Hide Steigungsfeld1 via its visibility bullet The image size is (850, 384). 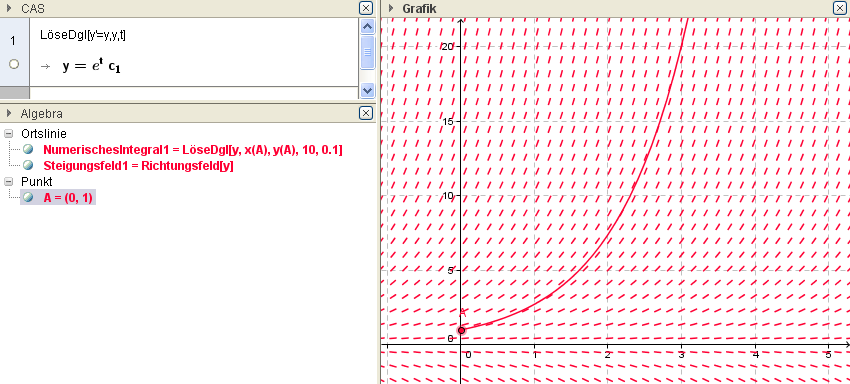28,165
